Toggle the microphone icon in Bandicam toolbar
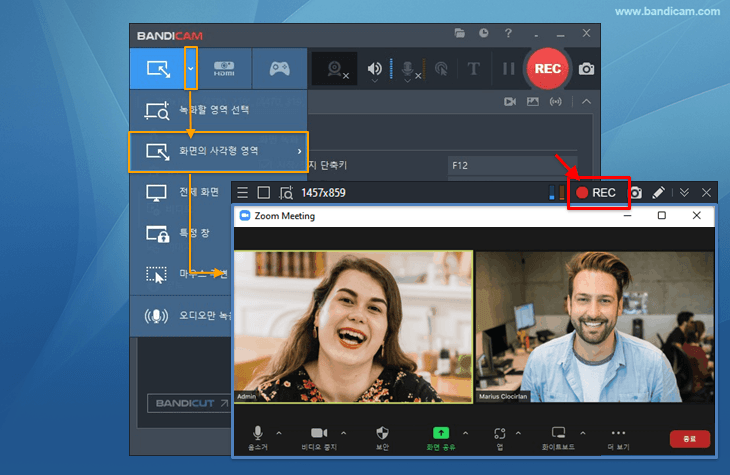Image resolution: width=730 pixels, height=475 pixels. coord(408,69)
